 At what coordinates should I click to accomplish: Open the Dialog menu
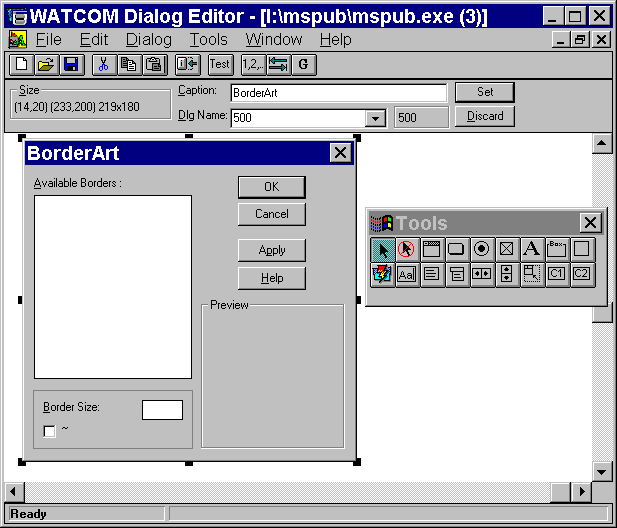pos(148,40)
